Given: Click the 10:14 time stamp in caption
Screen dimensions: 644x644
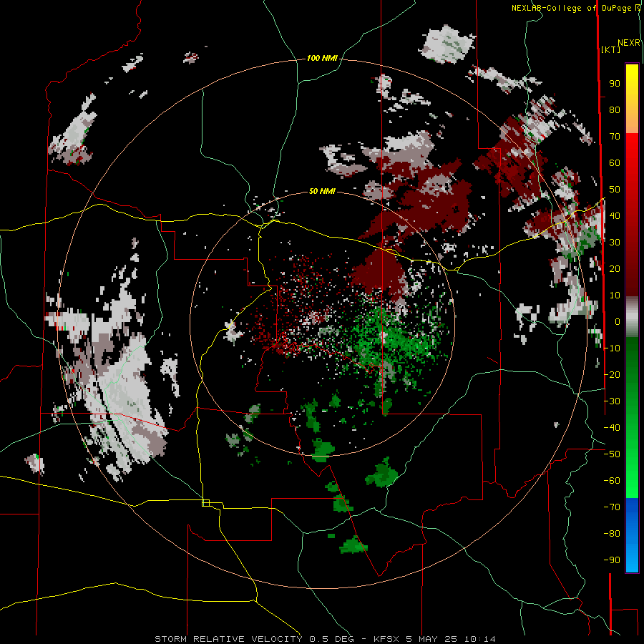Looking at the screenshot, I should coord(480,639).
